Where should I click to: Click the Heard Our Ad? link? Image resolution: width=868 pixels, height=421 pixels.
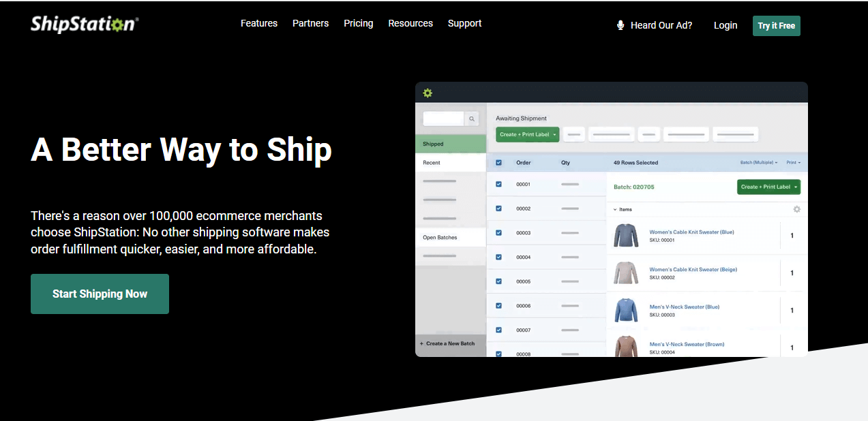[x=661, y=25]
